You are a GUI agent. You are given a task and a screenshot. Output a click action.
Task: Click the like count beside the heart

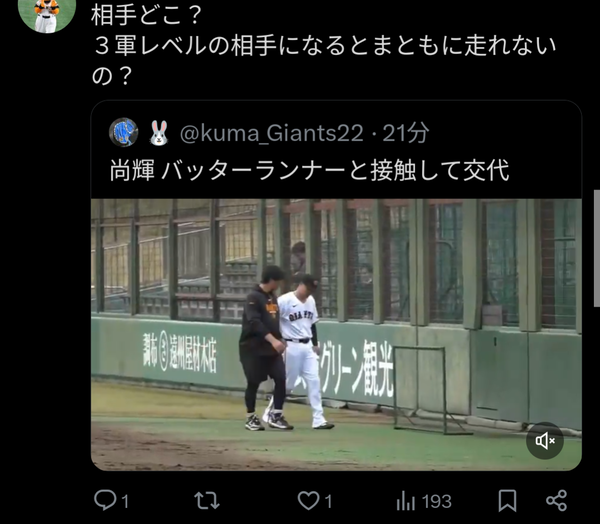(x=329, y=501)
